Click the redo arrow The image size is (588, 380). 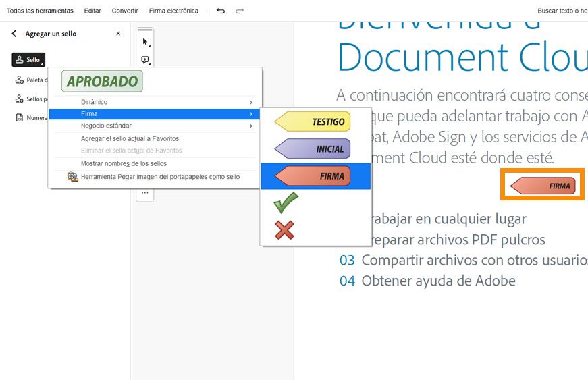click(240, 11)
